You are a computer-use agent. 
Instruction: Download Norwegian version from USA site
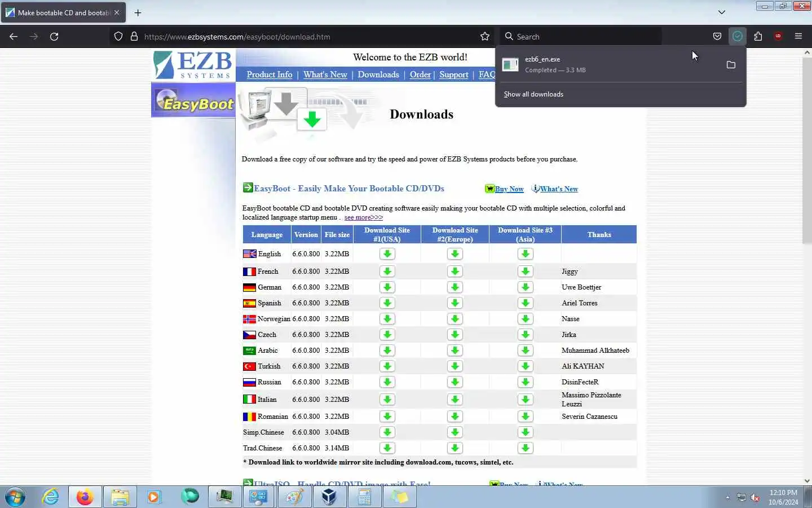pyautogui.click(x=387, y=319)
